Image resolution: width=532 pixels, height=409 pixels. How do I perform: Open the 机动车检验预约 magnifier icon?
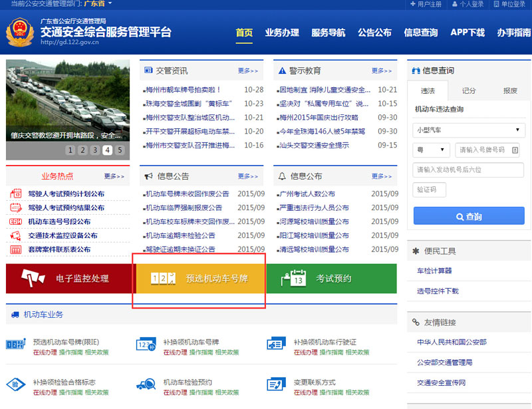(148, 384)
